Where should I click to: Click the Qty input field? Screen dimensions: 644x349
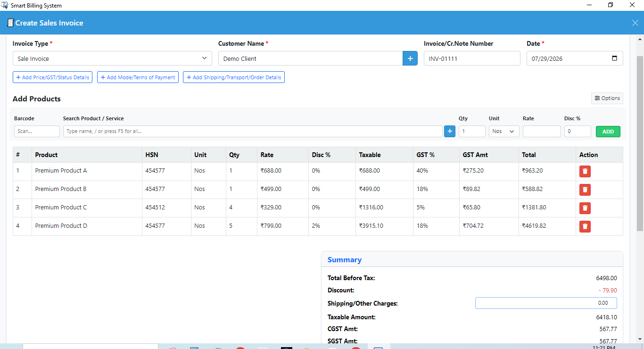click(472, 132)
